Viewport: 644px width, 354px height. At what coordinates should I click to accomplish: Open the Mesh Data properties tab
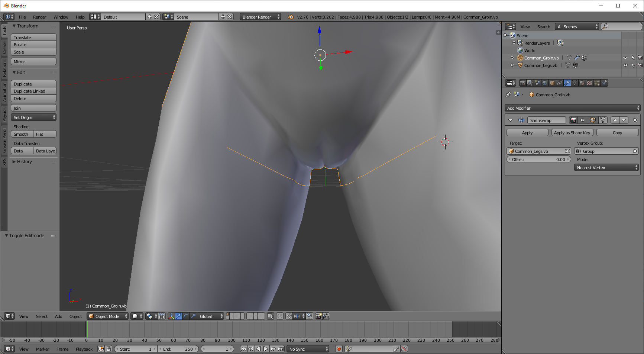575,83
